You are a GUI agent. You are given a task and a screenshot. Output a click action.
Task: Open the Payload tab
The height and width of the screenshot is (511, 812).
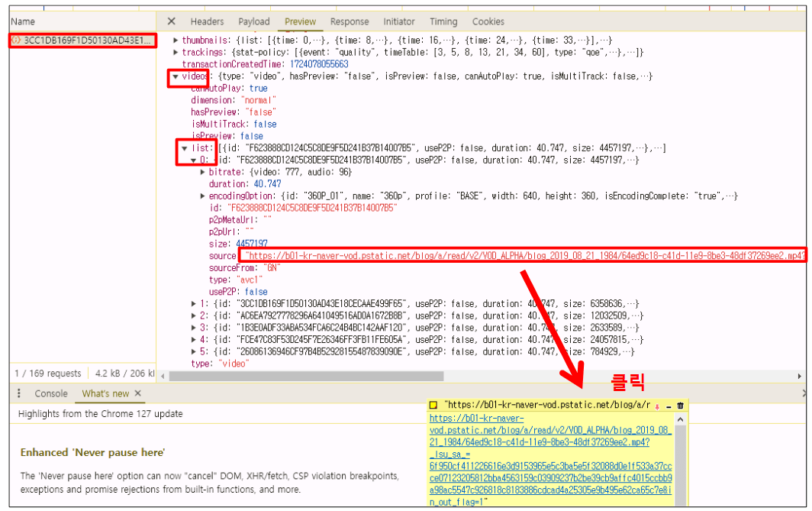point(253,21)
